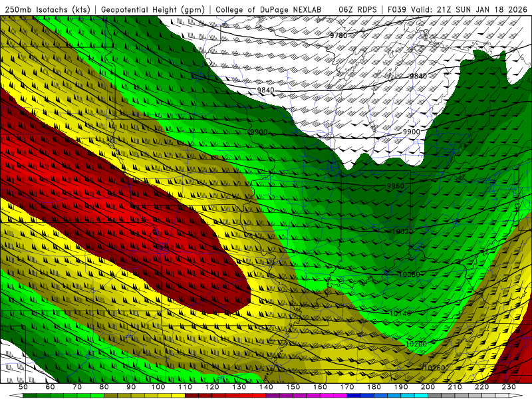Click the color bar scale value 200
Image resolution: width=532 pixels, height=399 pixels.
click(428, 387)
